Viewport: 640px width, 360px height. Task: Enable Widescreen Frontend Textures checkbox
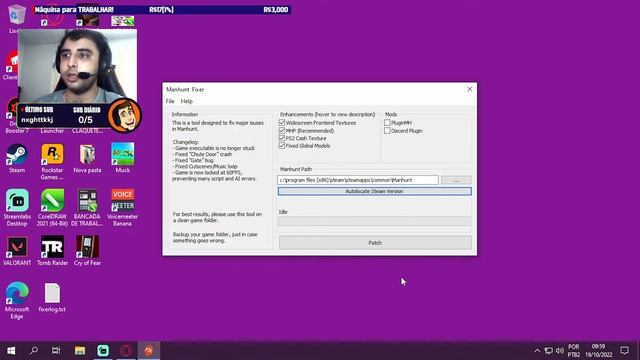(x=282, y=122)
